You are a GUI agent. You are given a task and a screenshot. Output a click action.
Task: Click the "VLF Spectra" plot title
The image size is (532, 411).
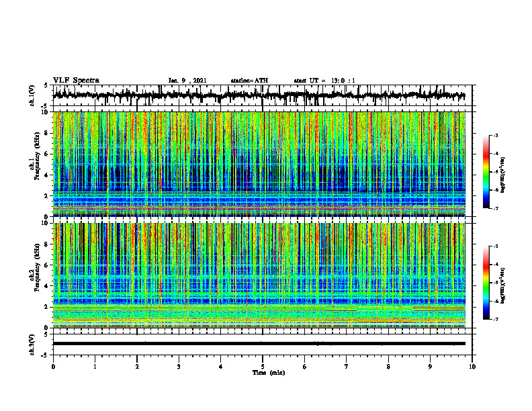point(76,81)
